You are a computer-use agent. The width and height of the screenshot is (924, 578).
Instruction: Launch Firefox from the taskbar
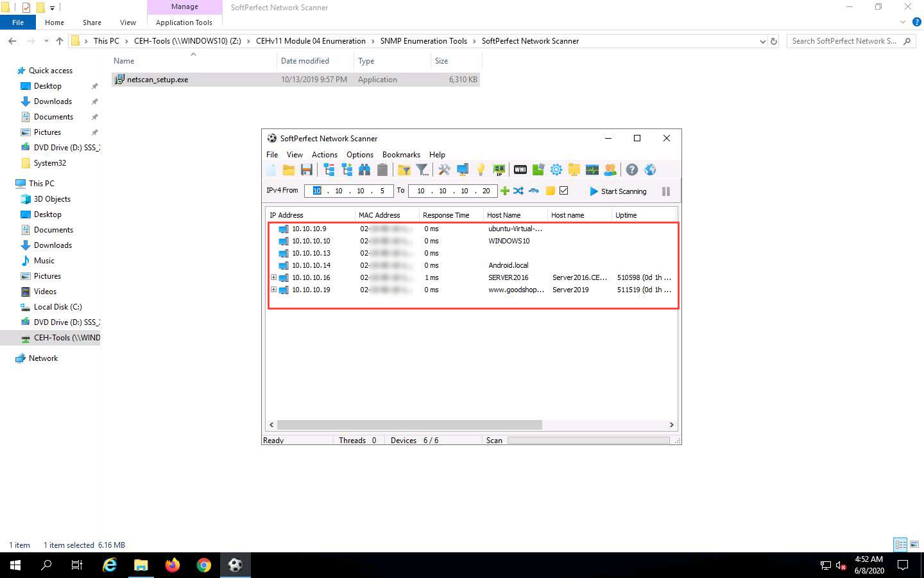[x=172, y=565]
